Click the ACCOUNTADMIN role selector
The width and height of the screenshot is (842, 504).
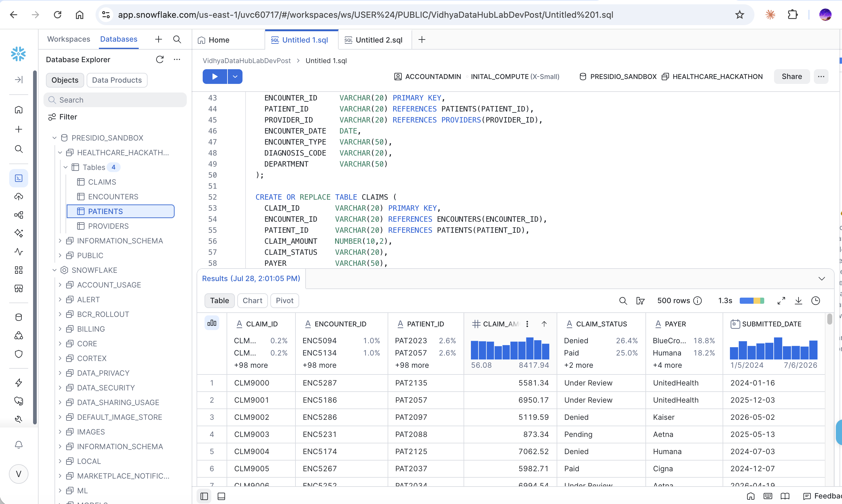click(x=427, y=77)
